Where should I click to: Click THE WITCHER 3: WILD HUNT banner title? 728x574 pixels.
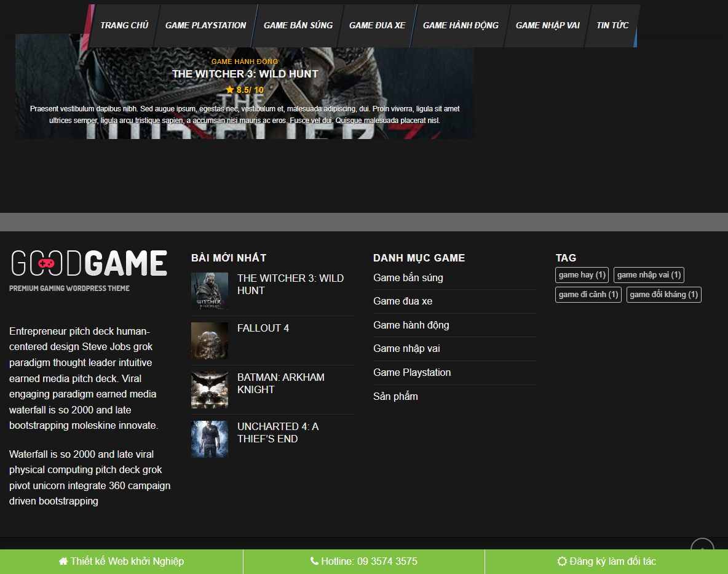pyautogui.click(x=245, y=73)
